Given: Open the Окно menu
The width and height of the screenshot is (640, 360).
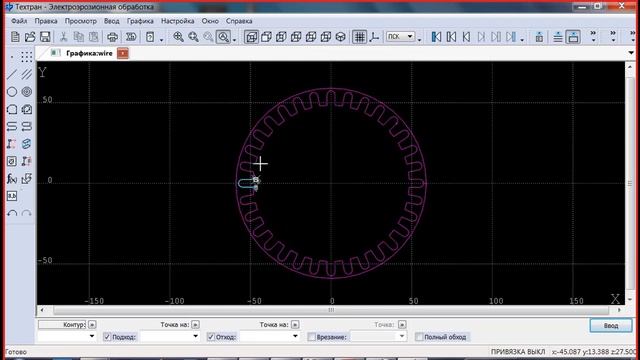Looking at the screenshot, I should (x=210, y=21).
